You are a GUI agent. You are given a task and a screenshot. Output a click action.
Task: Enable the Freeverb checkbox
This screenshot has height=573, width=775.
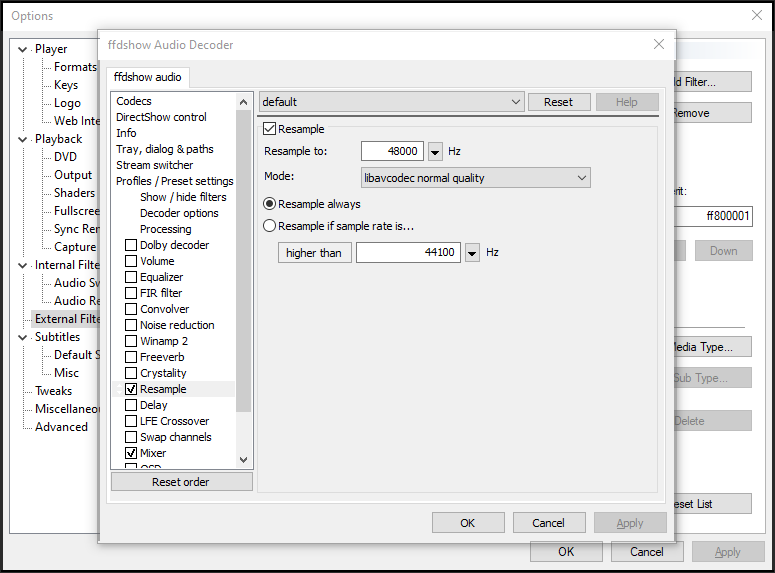131,357
